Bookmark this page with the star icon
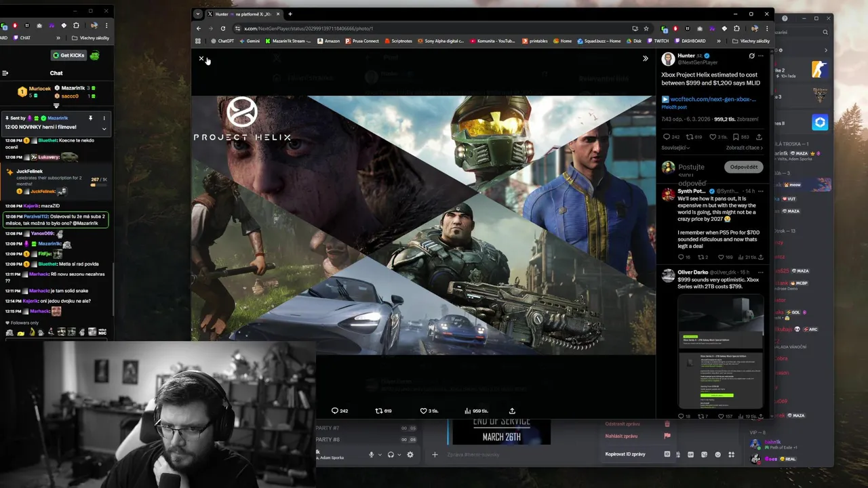The height and width of the screenshot is (488, 868). pyautogui.click(x=646, y=28)
